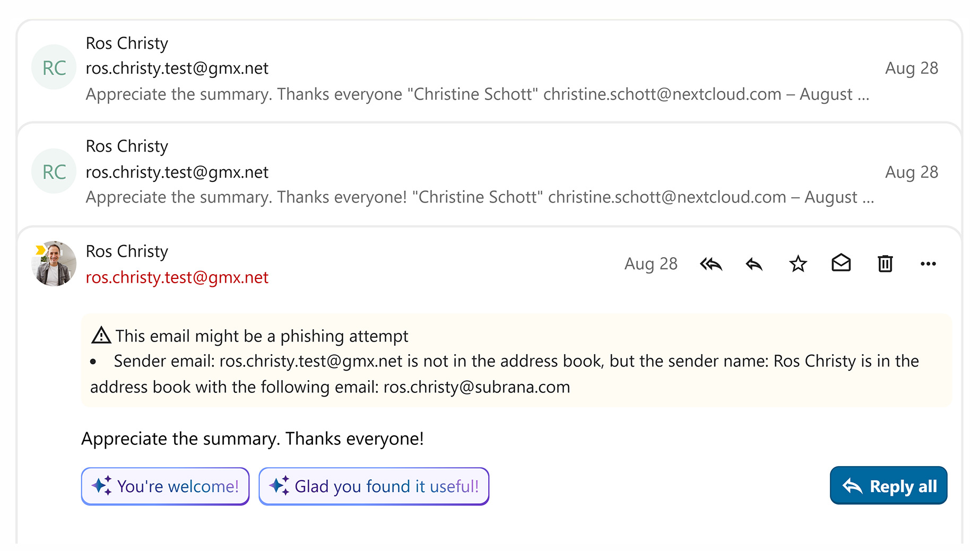Open the three-dot more actions menu

click(928, 264)
